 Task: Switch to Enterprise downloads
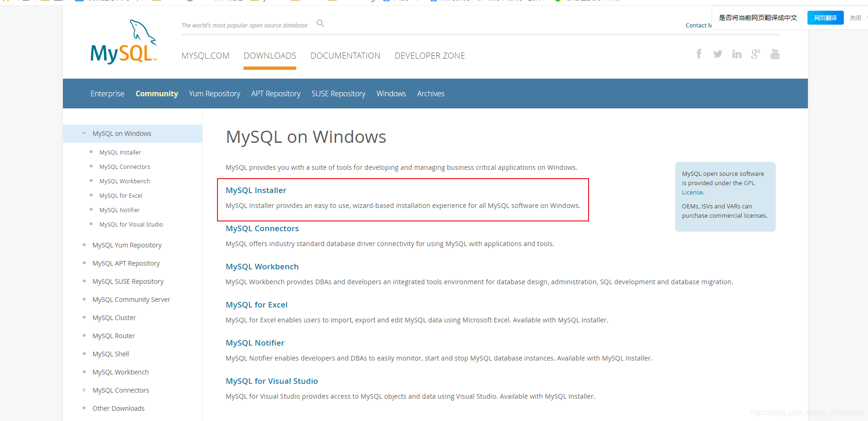pos(108,94)
